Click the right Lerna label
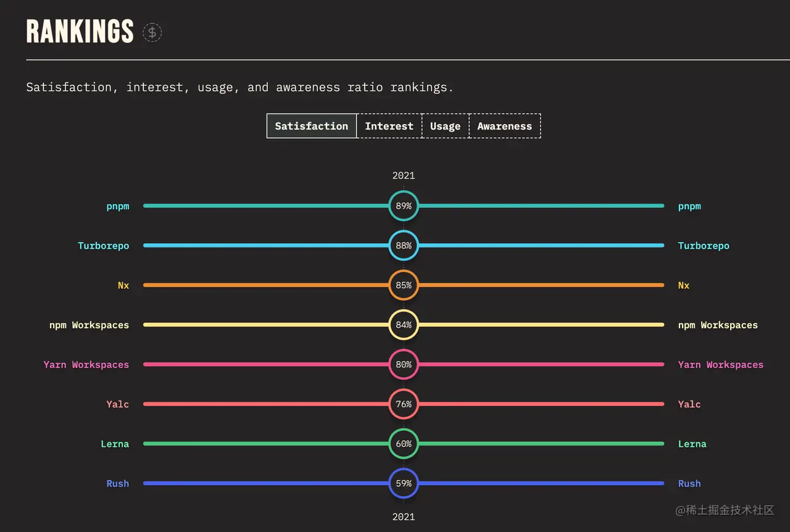 (x=692, y=444)
